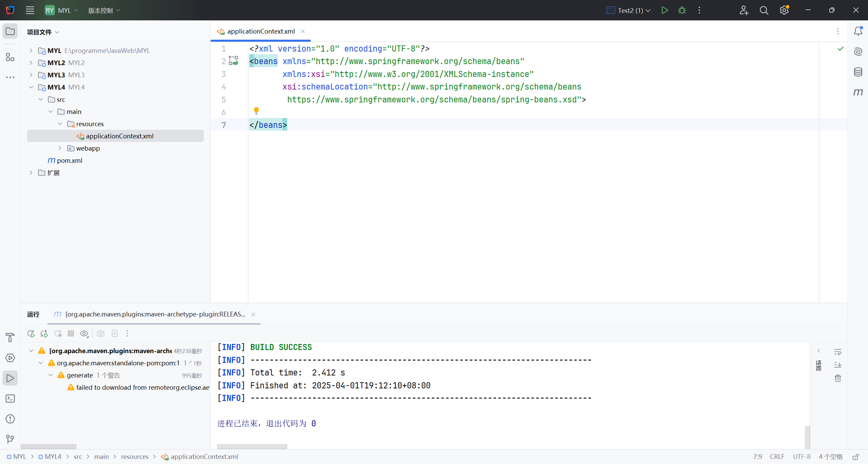This screenshot has height=464, width=868.
Task: Toggle soft-wrap in the run console
Action: 837,352
